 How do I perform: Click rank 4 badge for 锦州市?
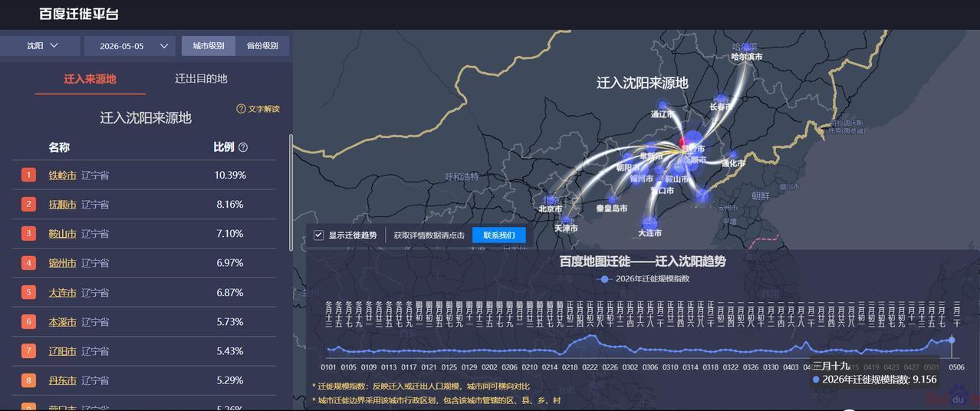tap(29, 263)
